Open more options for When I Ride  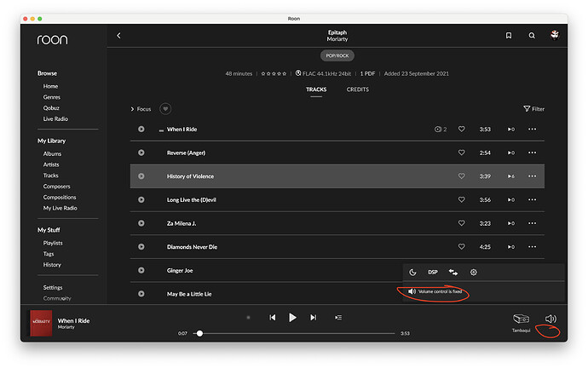click(532, 129)
